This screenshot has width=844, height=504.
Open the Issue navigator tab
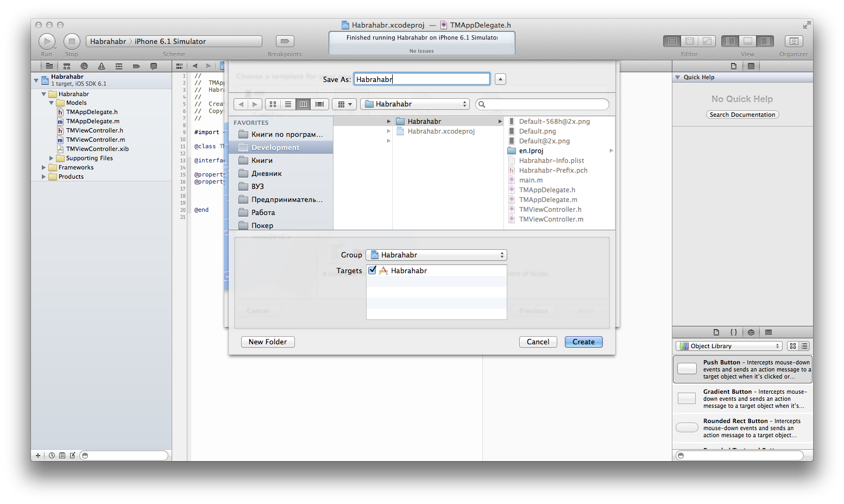pos(102,66)
